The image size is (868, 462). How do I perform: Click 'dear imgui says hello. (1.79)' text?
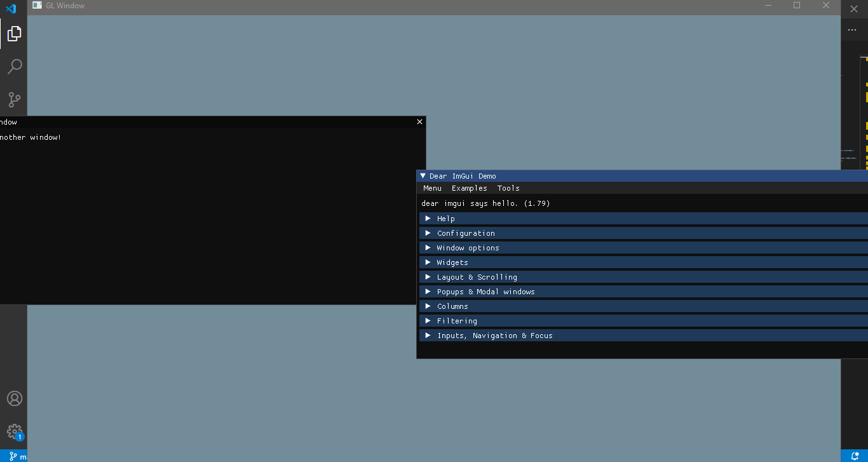485,203
